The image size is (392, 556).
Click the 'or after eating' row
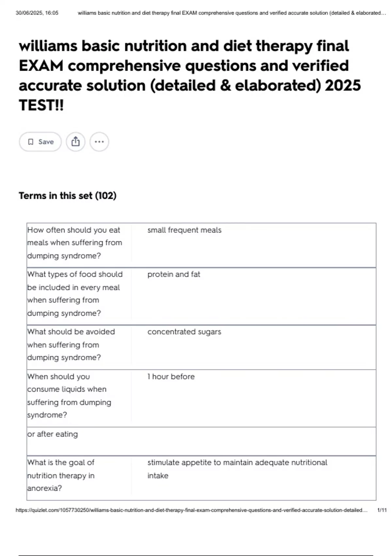click(x=201, y=441)
